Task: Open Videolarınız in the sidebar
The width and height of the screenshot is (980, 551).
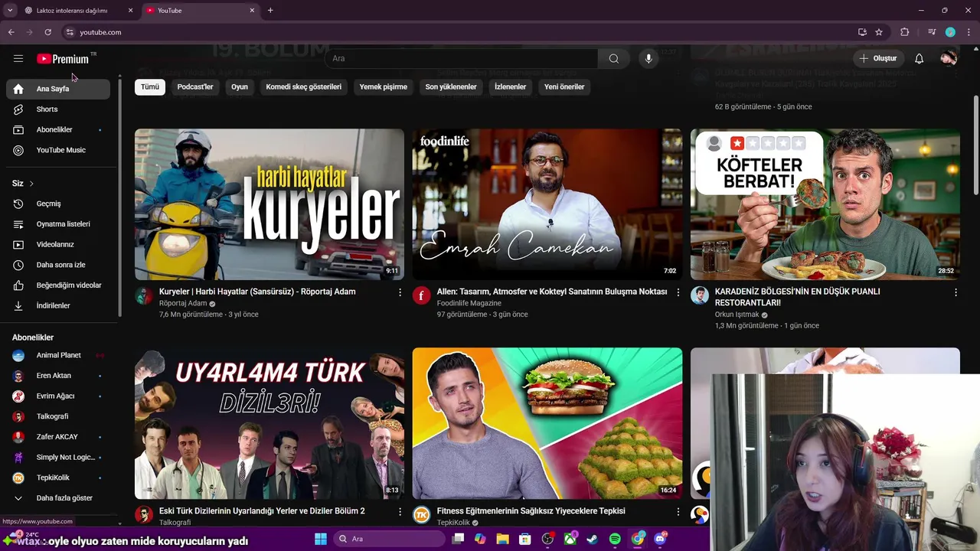Action: point(58,244)
